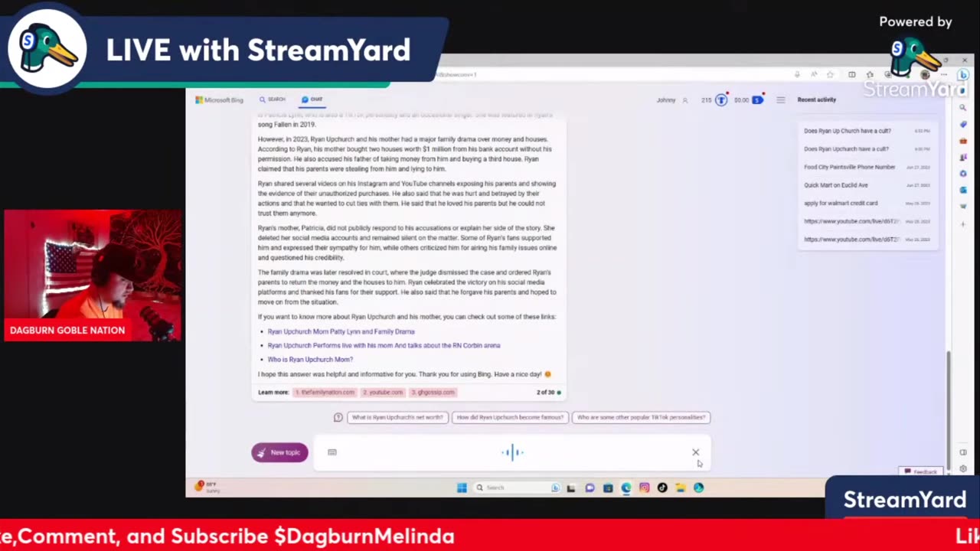Open Instagram from the taskbar
The height and width of the screenshot is (551, 980).
pyautogui.click(x=645, y=487)
